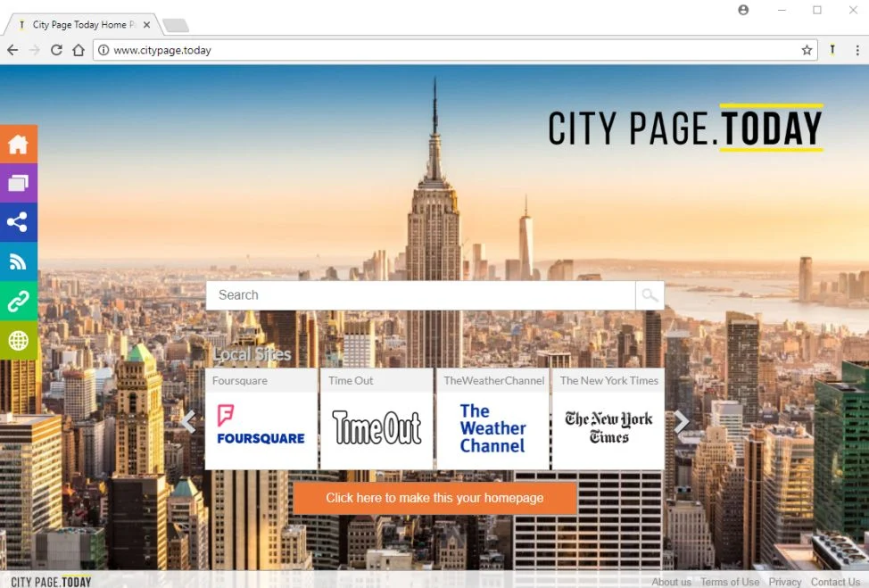Click into the Search input field

point(420,295)
